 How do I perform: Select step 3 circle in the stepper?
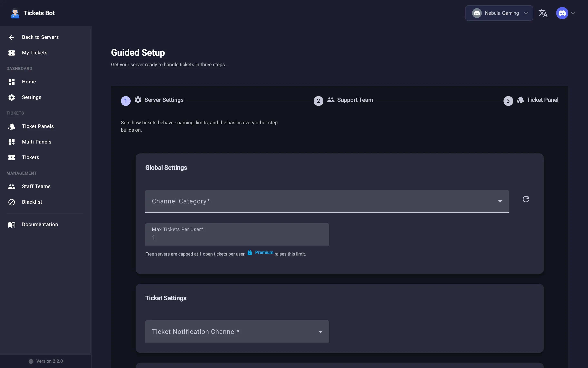point(508,101)
